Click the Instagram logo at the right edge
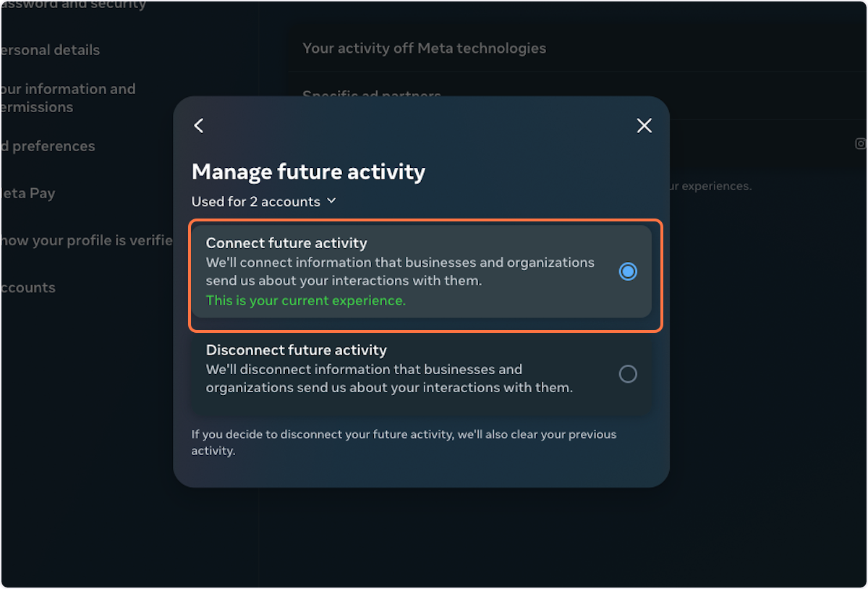Screen dimensions: 868x589 click(x=861, y=143)
